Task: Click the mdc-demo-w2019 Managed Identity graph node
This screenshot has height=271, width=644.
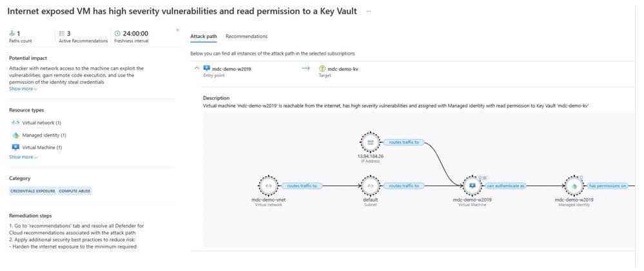Action: [x=574, y=186]
